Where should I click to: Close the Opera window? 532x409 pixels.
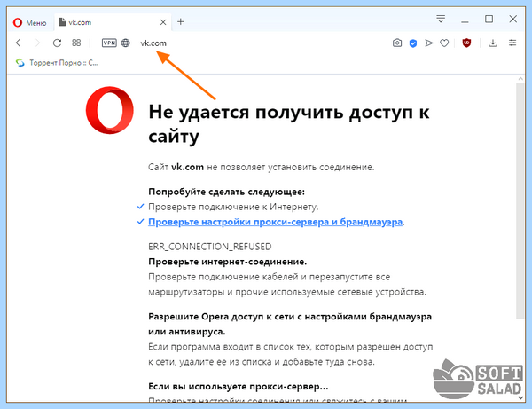[513, 19]
